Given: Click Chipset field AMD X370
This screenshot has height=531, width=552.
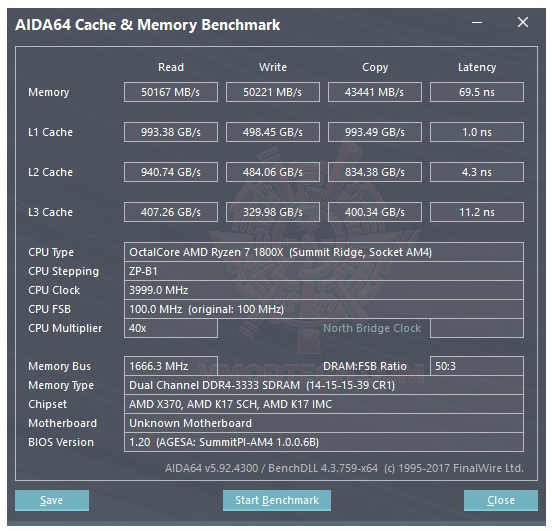Looking at the screenshot, I should click(x=324, y=404).
